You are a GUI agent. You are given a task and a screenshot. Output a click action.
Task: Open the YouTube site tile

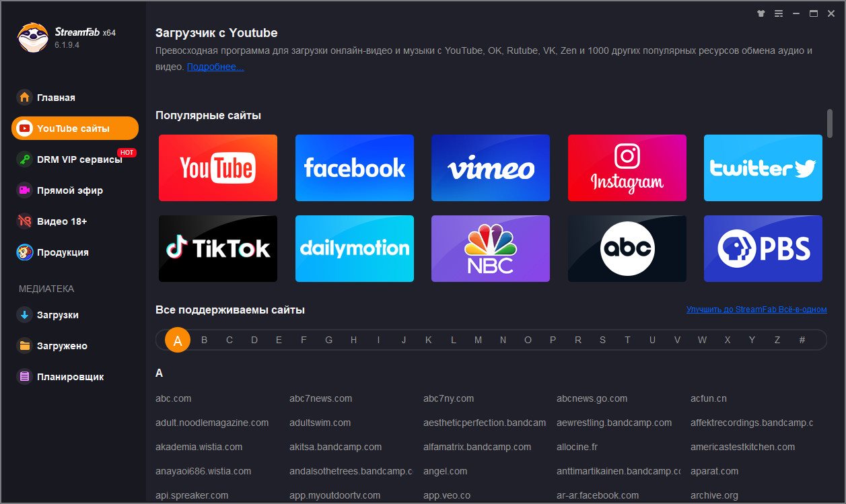(x=218, y=168)
